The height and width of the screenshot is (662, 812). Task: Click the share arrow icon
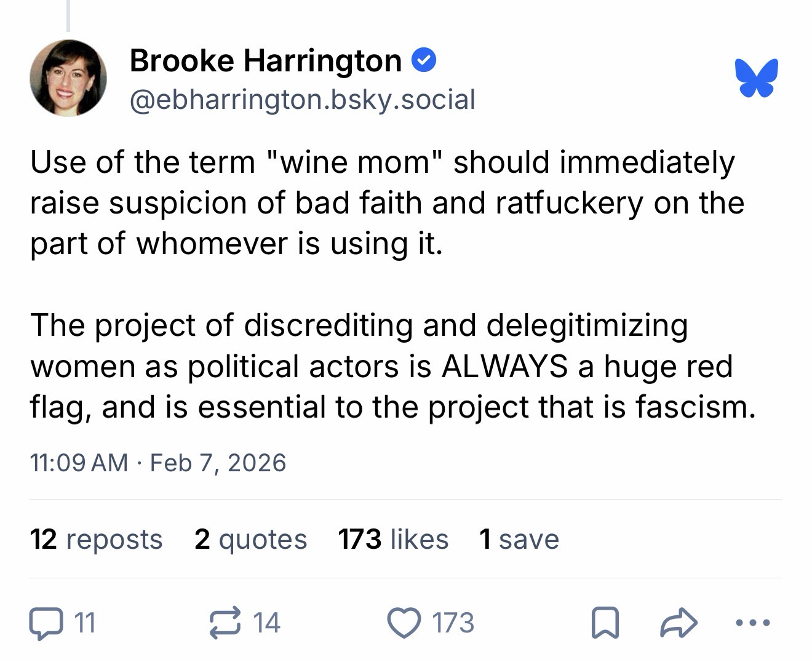point(679,623)
